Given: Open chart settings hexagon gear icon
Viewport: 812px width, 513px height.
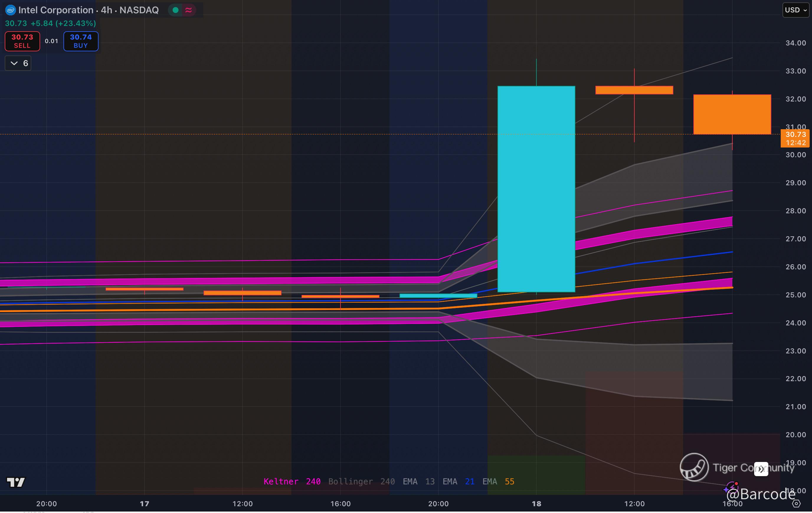Looking at the screenshot, I should (796, 504).
